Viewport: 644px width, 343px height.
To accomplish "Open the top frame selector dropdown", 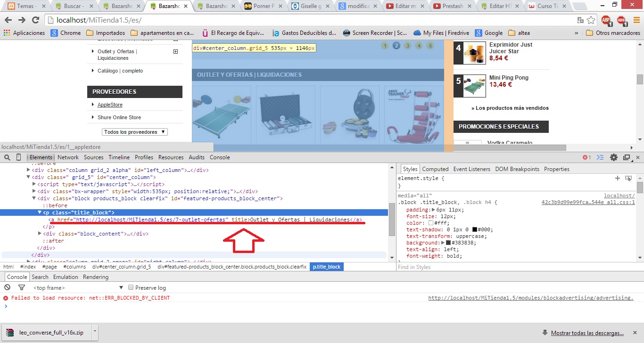I will pyautogui.click(x=78, y=287).
